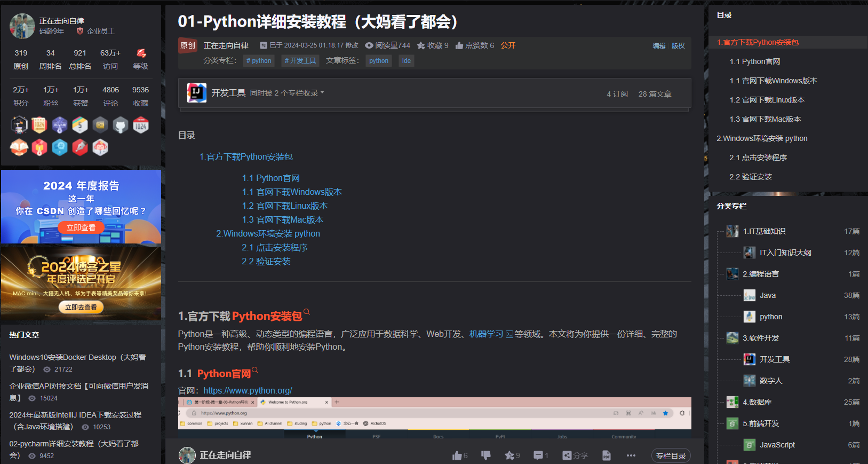
Task: Jump to 2.2 验证安装 in article contents
Action: (x=266, y=261)
